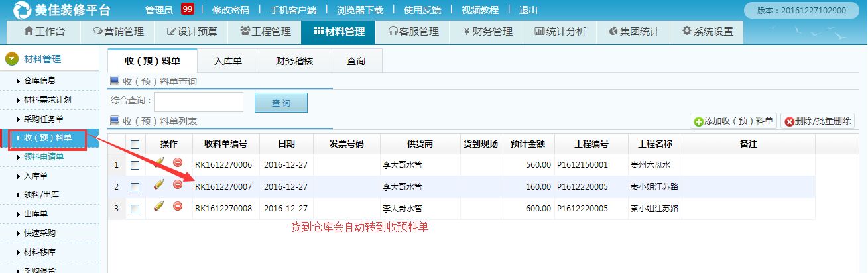
Task: Check the checkbox for row 3
Action: coord(135,209)
